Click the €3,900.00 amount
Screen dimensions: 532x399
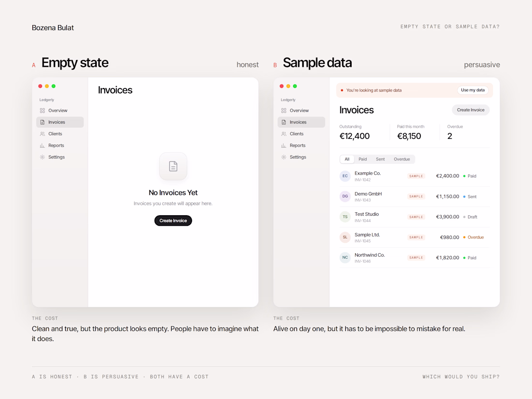[x=447, y=217]
